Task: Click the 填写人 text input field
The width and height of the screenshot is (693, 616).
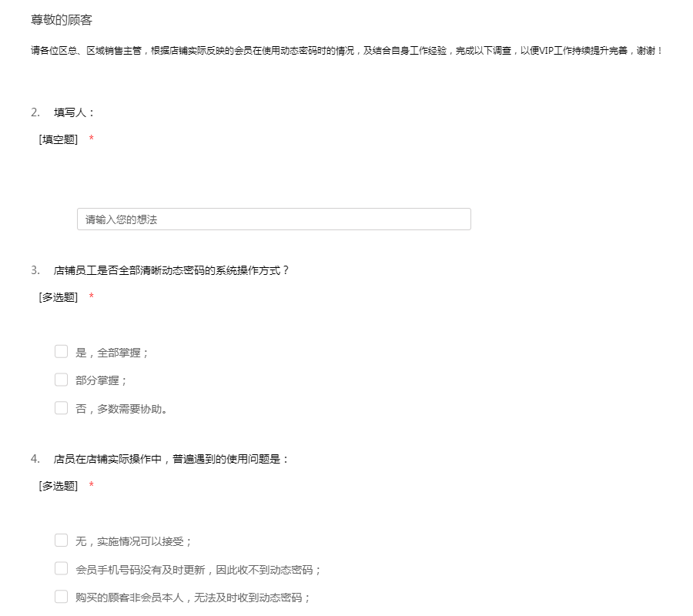Action: [x=273, y=219]
